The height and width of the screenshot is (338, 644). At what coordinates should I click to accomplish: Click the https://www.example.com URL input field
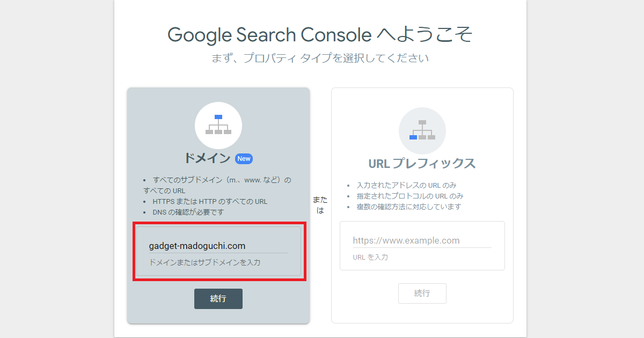coord(422,241)
